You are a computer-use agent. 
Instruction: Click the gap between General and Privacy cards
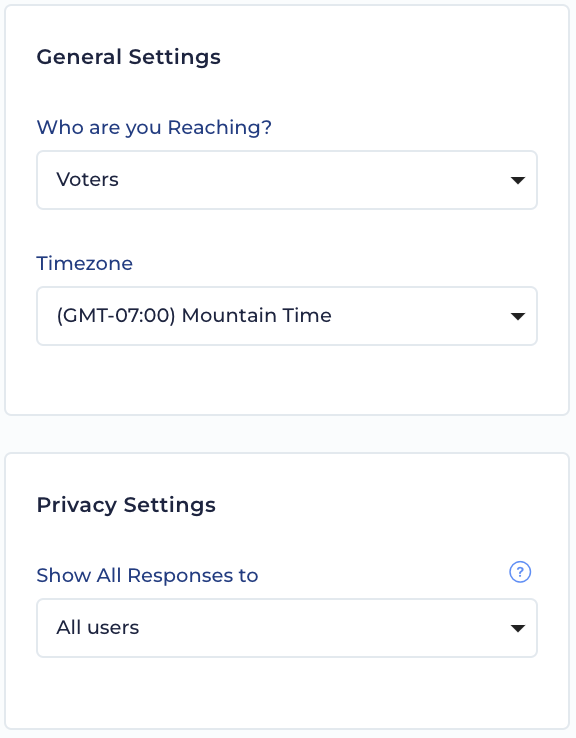[287, 434]
